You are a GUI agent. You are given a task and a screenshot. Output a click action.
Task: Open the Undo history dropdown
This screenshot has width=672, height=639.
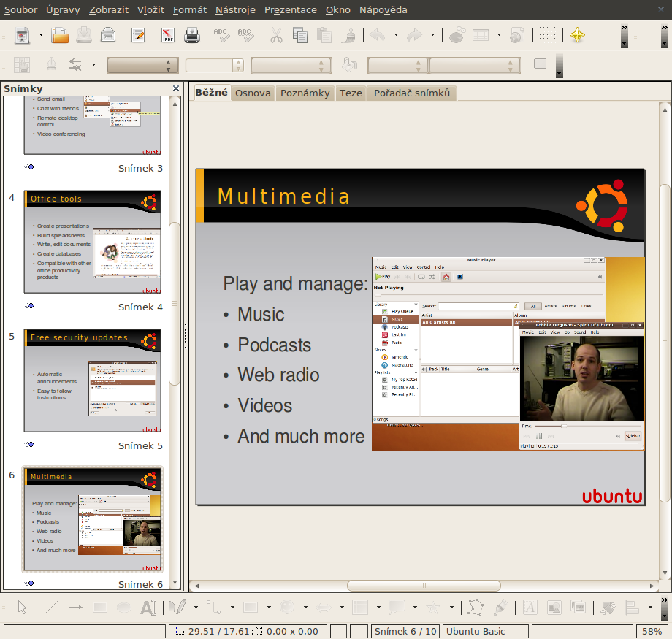pyautogui.click(x=396, y=35)
